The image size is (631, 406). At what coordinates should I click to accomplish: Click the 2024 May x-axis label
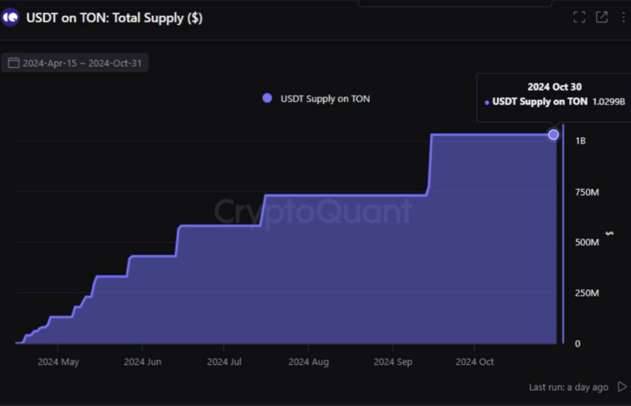click(58, 362)
